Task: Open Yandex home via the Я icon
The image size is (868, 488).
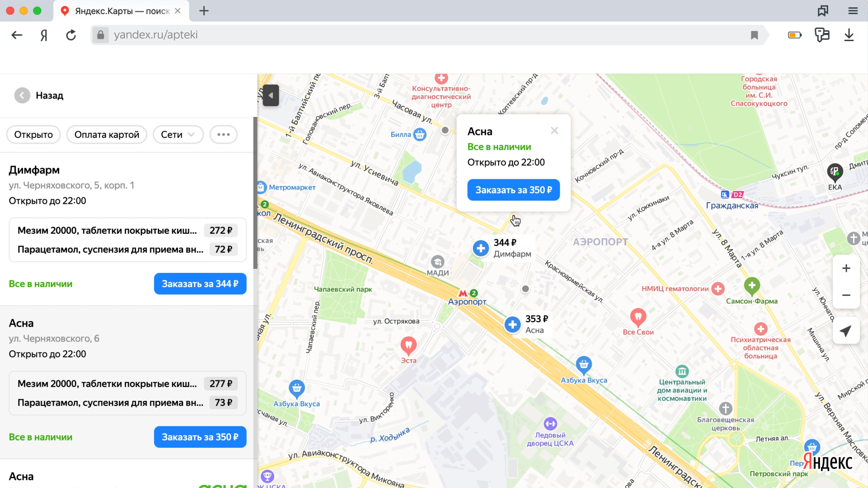Action: coord(44,35)
